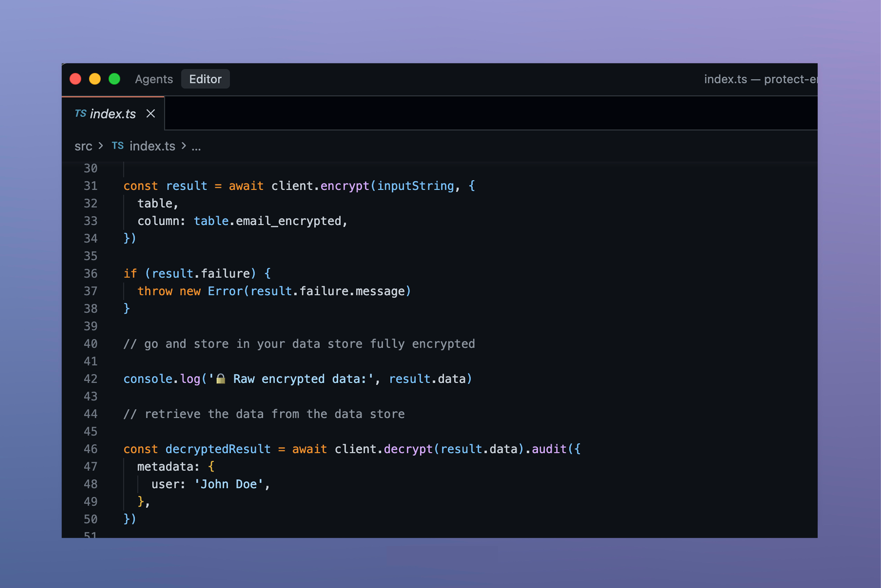Screen dimensions: 881x588
Task: Click the decryptedResult variable on line 46
Action: (x=218, y=449)
